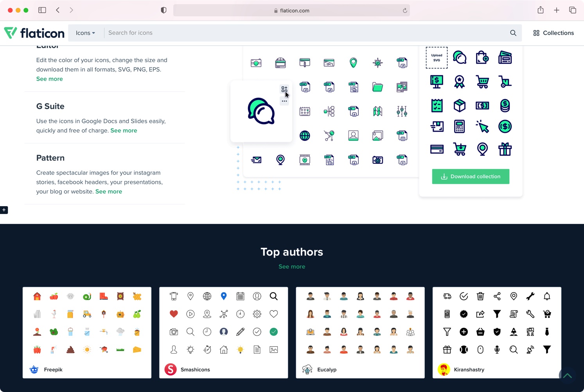Open the Kiranshastry author profile

coord(469,369)
